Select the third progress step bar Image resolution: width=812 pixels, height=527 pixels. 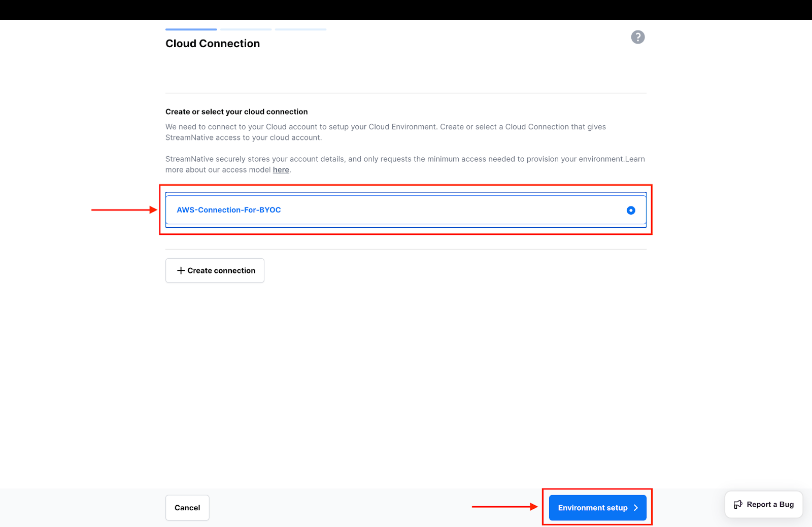point(300,29)
